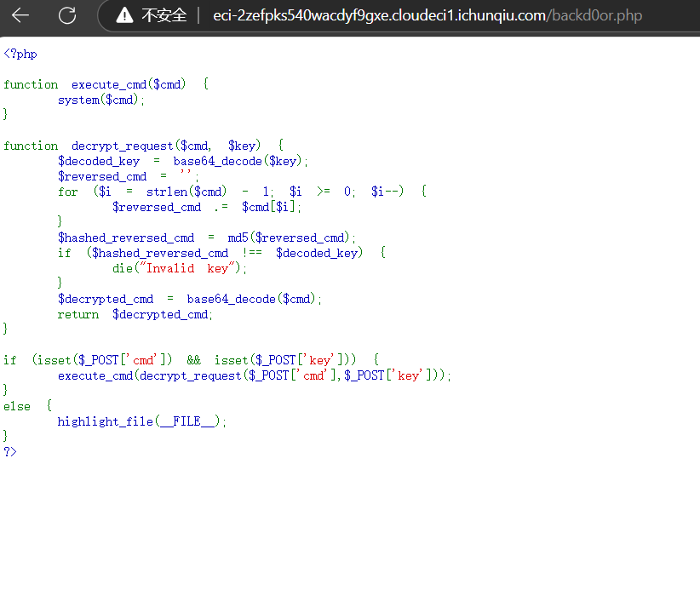Click the $reversed_cmd .= $cmd[$i]; line

tap(207, 207)
